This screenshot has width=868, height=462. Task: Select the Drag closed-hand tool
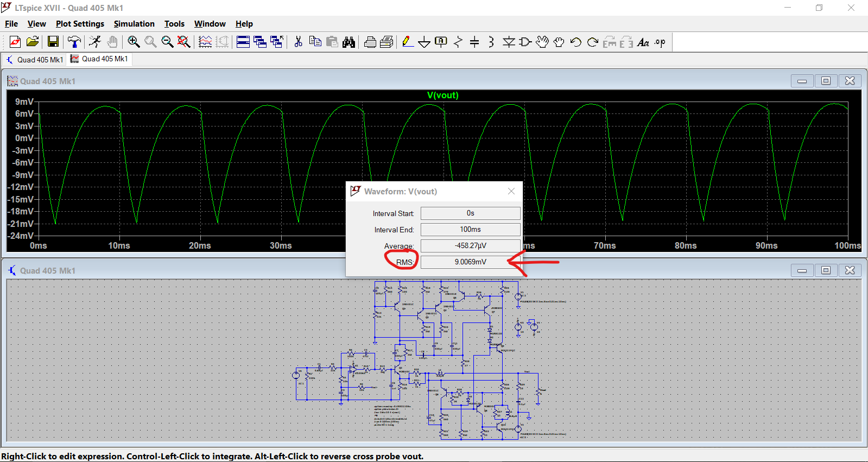pyautogui.click(x=559, y=42)
